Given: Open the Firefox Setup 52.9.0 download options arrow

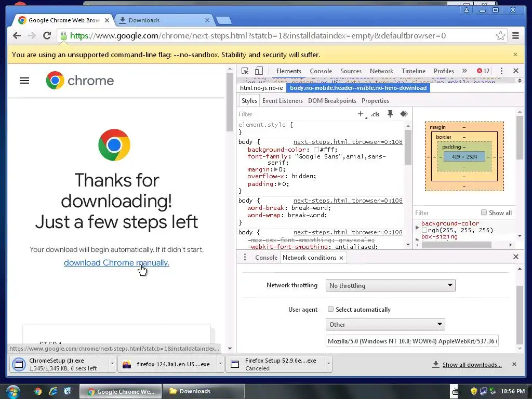Looking at the screenshot, I should [x=328, y=364].
